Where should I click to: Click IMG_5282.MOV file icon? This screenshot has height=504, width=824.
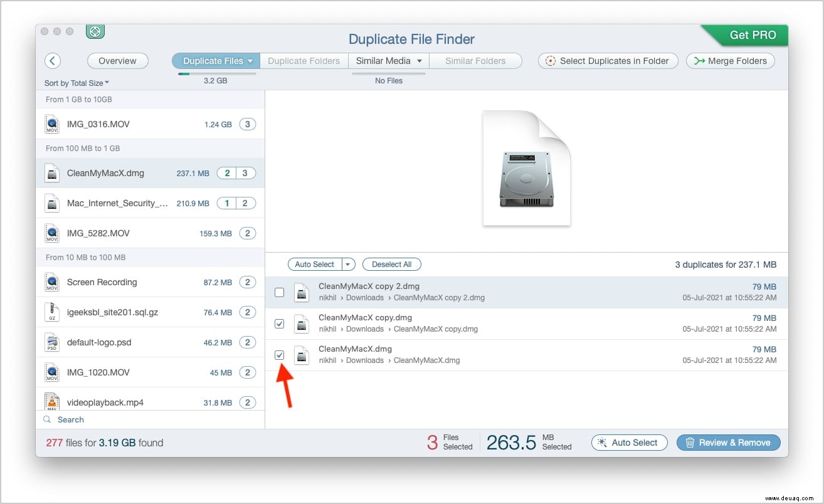pos(52,233)
